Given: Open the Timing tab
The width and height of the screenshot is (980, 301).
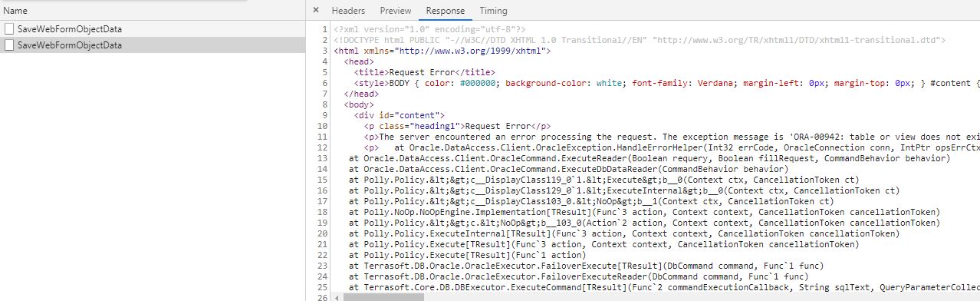Looking at the screenshot, I should [x=493, y=11].
